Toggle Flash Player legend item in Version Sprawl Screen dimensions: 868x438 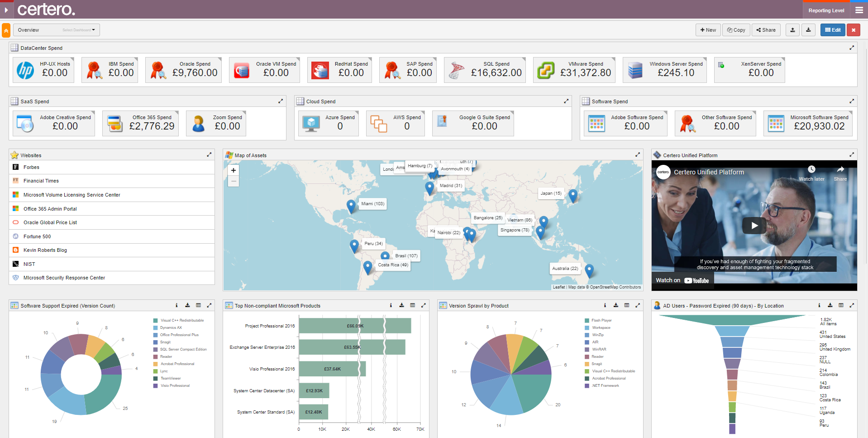(598, 320)
